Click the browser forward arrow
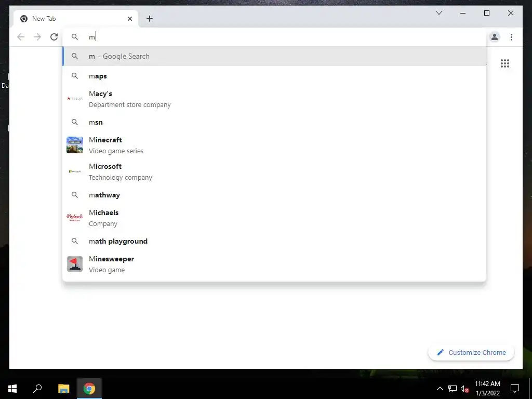The image size is (532, 399). [x=37, y=37]
